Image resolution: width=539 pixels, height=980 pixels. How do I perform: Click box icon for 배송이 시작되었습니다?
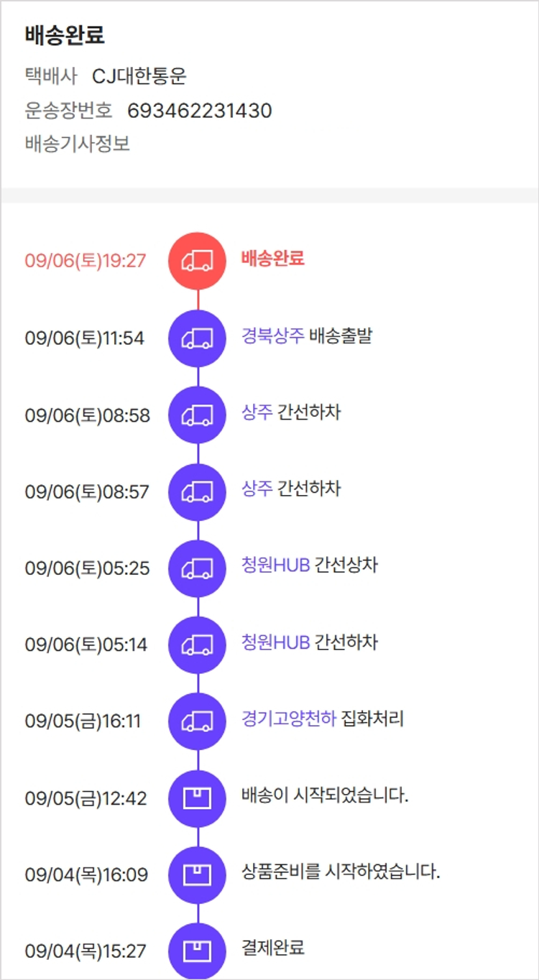[x=197, y=798]
